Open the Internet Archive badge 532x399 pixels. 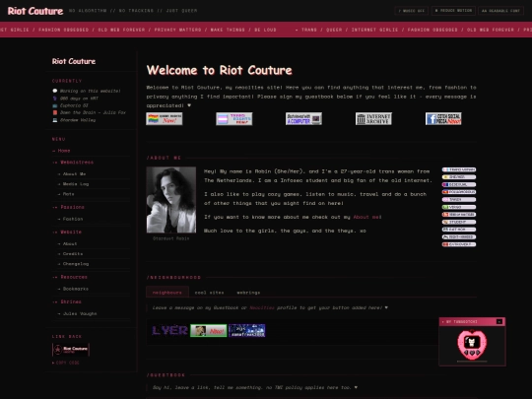click(x=373, y=119)
